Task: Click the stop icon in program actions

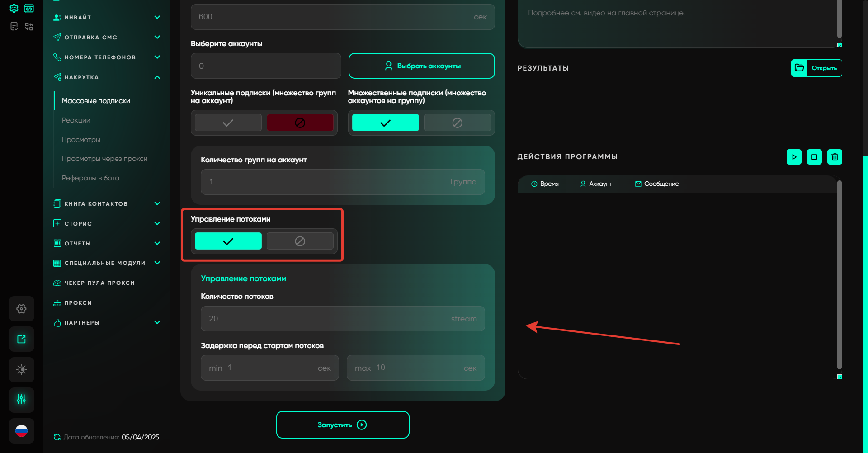Action: coord(814,157)
